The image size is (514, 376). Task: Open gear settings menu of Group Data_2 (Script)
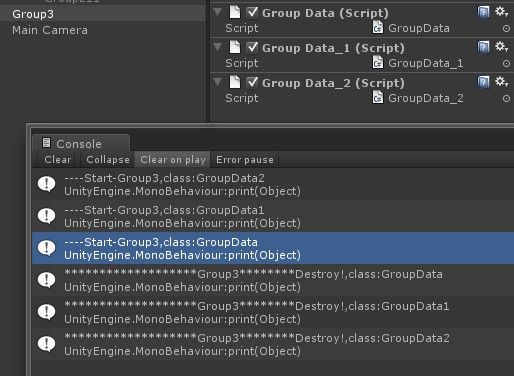coord(501,82)
